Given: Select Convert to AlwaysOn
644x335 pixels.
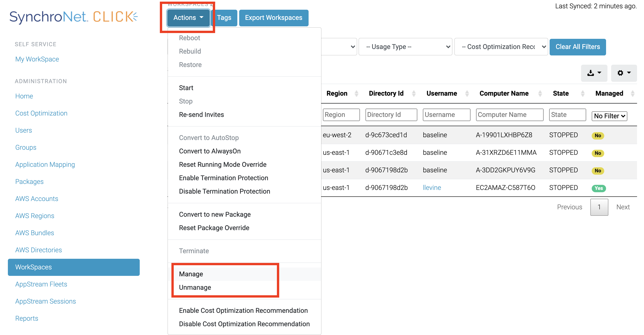Looking at the screenshot, I should point(210,151).
